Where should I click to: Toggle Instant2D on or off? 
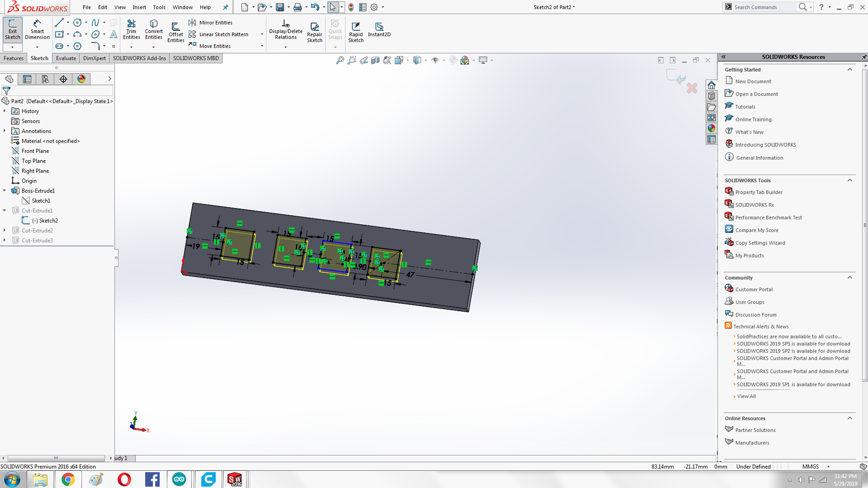379,30
